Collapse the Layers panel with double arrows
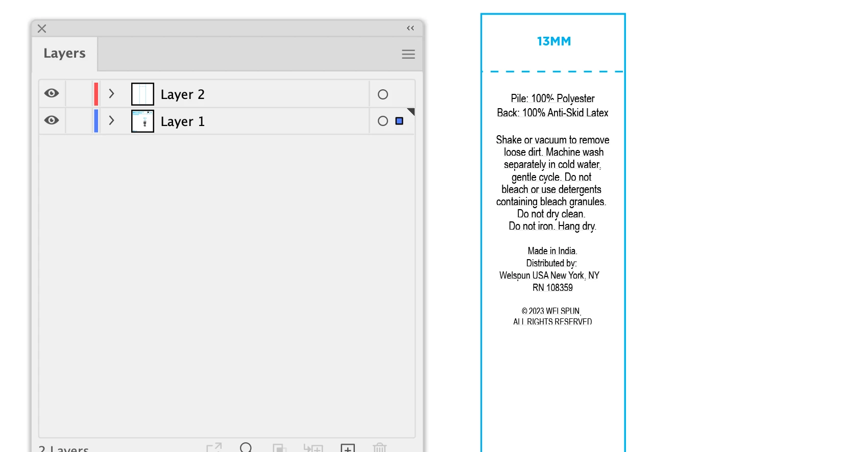The height and width of the screenshot is (452, 868). click(x=411, y=28)
